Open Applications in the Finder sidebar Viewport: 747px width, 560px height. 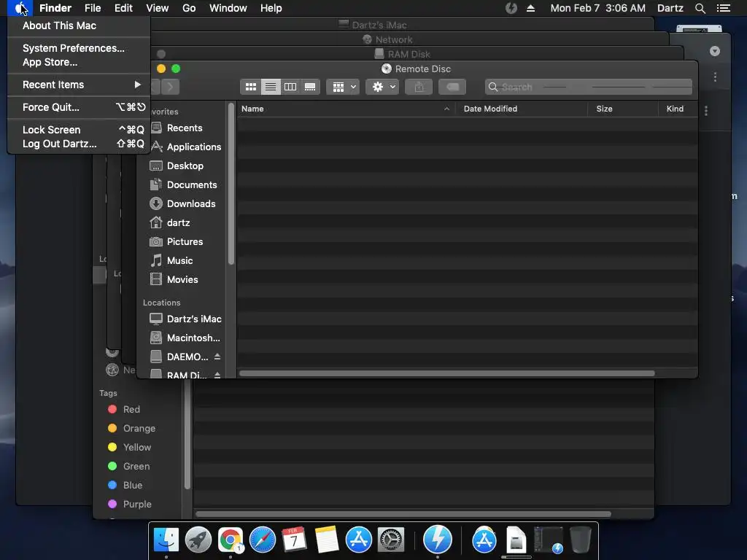[x=186, y=147]
